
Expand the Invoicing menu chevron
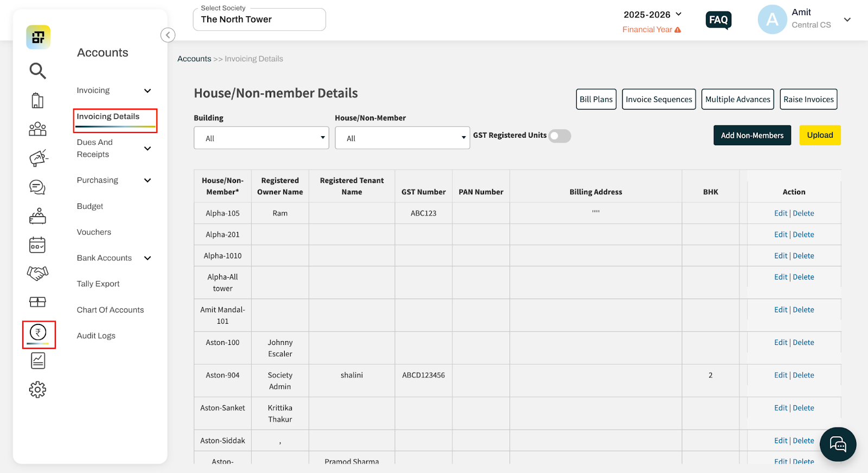pos(148,91)
